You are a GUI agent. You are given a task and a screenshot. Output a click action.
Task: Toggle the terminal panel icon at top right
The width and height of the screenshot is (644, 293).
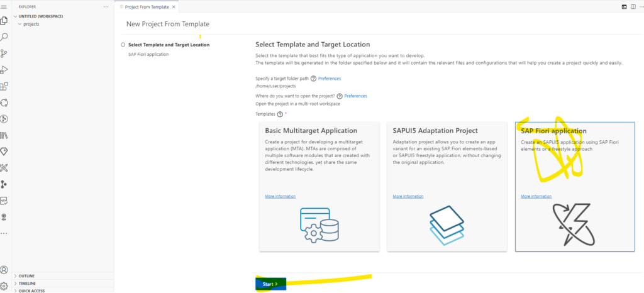pos(624,7)
